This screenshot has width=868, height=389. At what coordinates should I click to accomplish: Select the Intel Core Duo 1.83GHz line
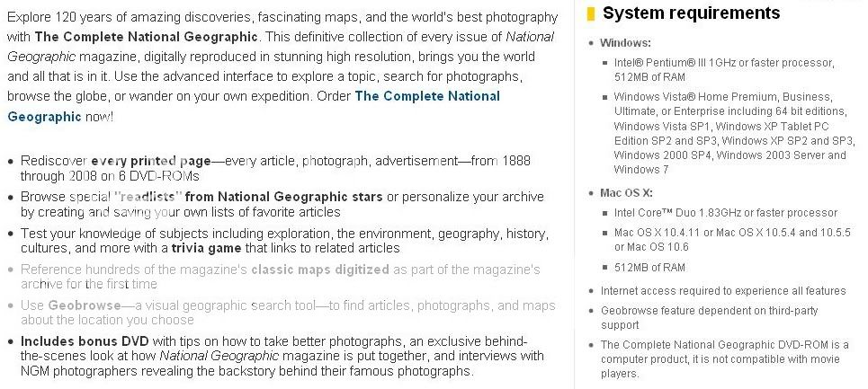tap(726, 213)
